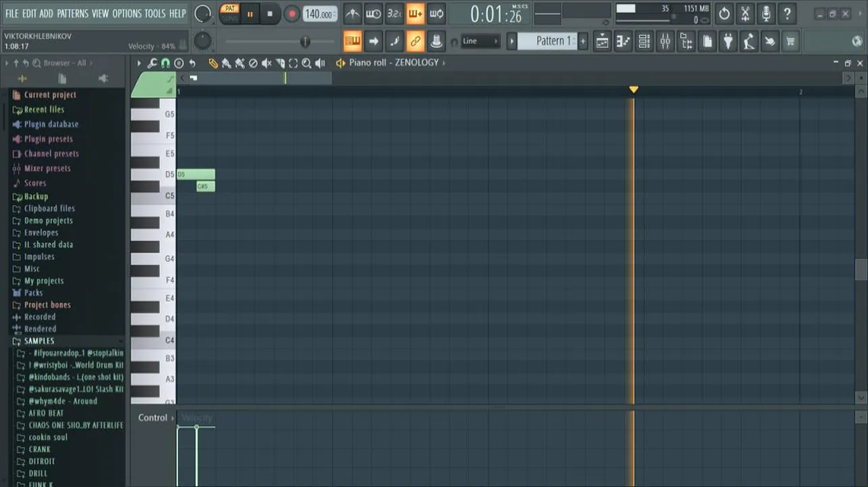Image resolution: width=868 pixels, height=487 pixels.
Task: Open the Line snap dropdown
Action: (x=481, y=41)
